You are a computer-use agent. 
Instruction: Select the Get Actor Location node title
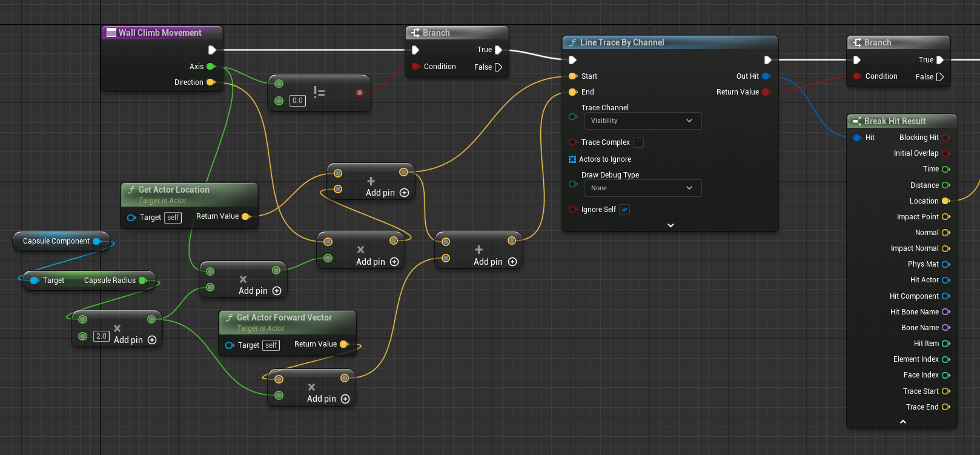click(x=174, y=190)
